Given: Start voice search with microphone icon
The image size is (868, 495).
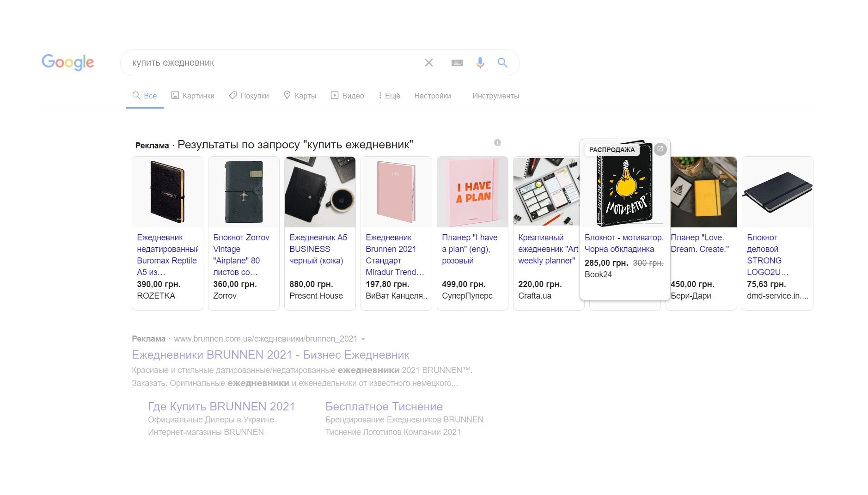Looking at the screenshot, I should (x=480, y=63).
